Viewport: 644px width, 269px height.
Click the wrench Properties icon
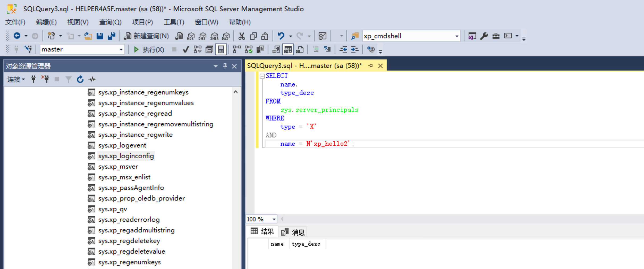pos(484,36)
